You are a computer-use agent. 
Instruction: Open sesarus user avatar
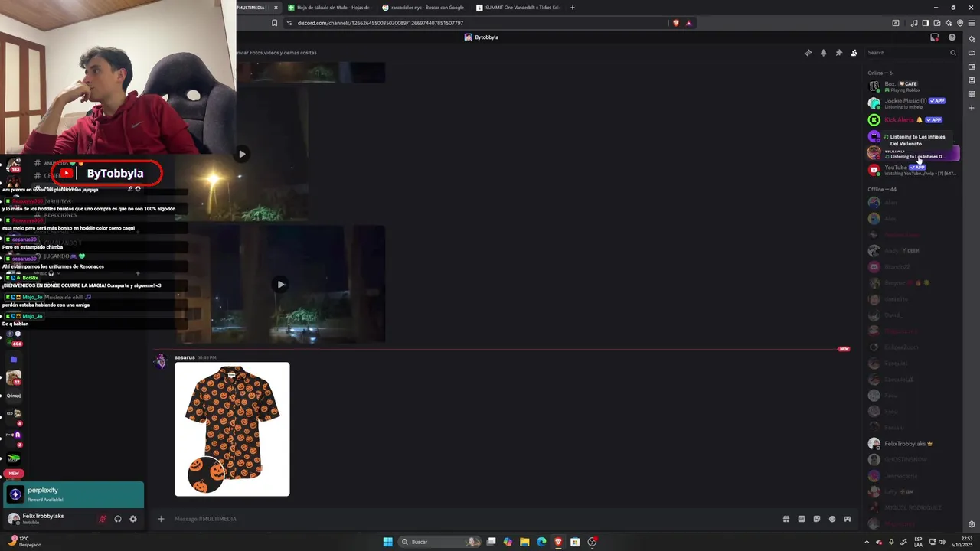coord(161,362)
